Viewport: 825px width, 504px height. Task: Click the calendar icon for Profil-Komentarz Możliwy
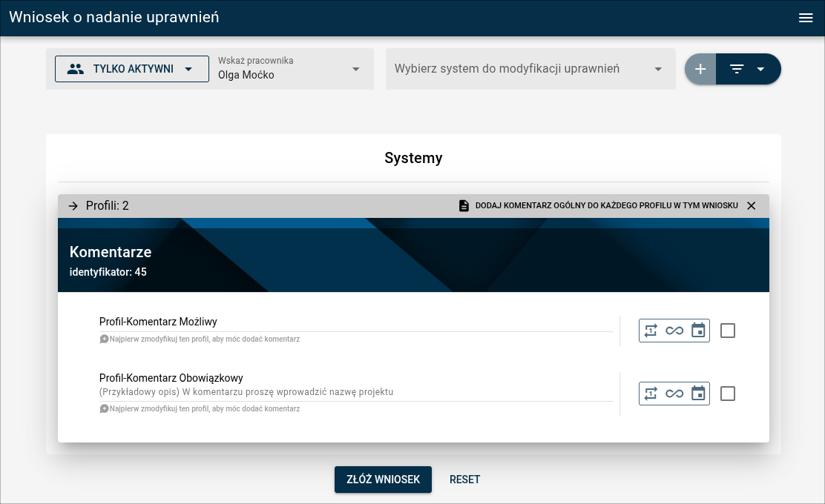tap(698, 331)
